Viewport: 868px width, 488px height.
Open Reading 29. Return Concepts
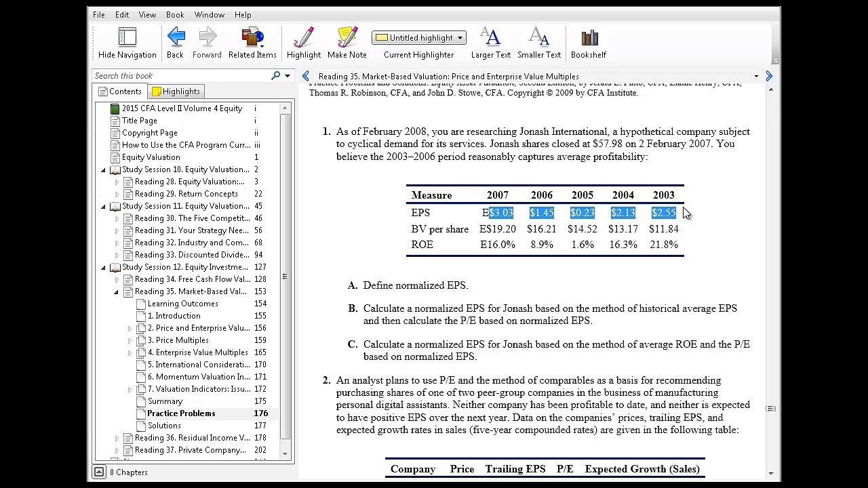(x=186, y=194)
